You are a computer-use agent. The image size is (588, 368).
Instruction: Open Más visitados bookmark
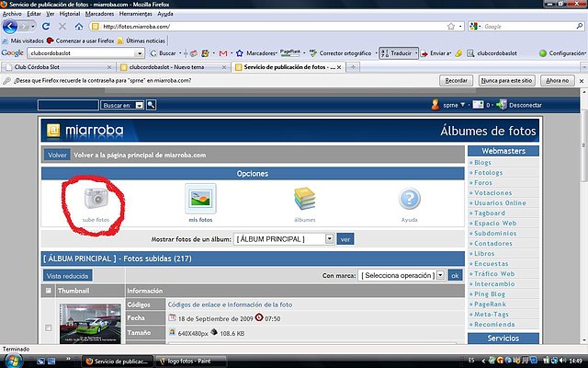(x=23, y=40)
